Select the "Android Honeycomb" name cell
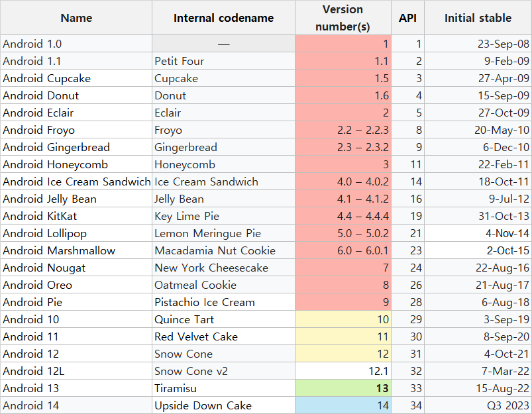Screen dimensions: 532x414 pos(76,164)
